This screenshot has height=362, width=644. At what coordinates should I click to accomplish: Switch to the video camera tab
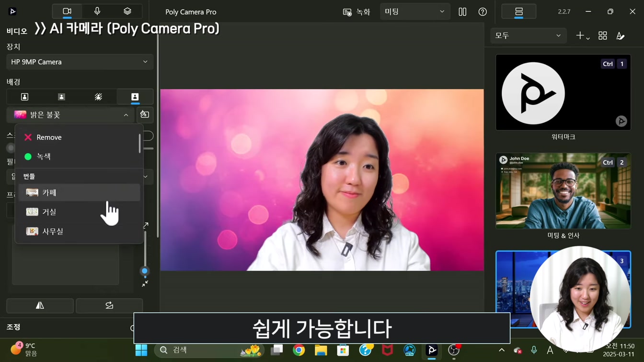coord(67,11)
